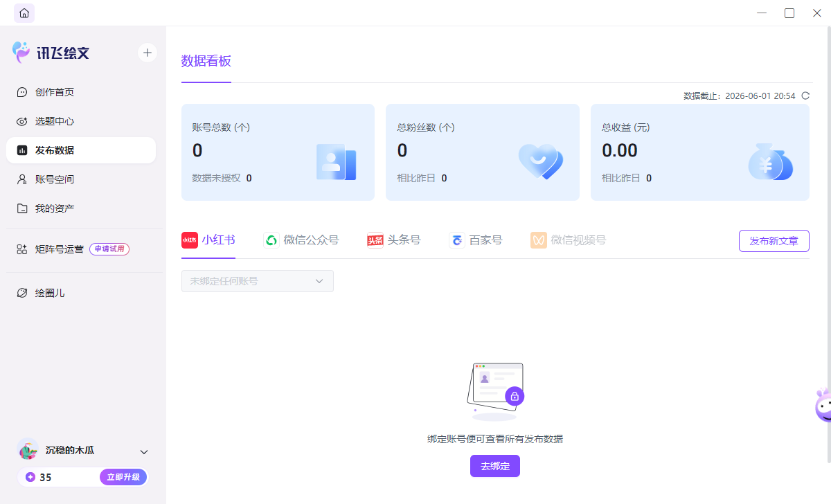
Task: Click the purple mascot assistant on right edge
Action: point(823,406)
